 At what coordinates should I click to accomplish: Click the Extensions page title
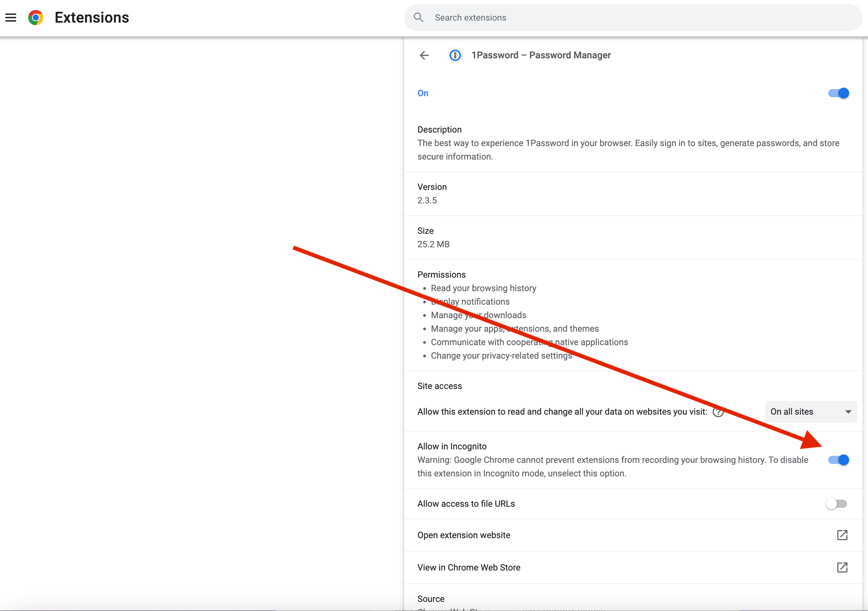tap(92, 18)
